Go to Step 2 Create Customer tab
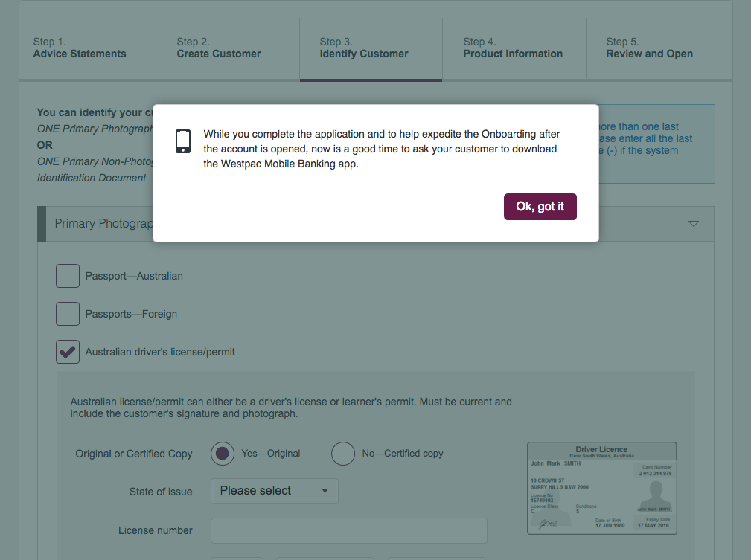The image size is (751, 560). [219, 48]
